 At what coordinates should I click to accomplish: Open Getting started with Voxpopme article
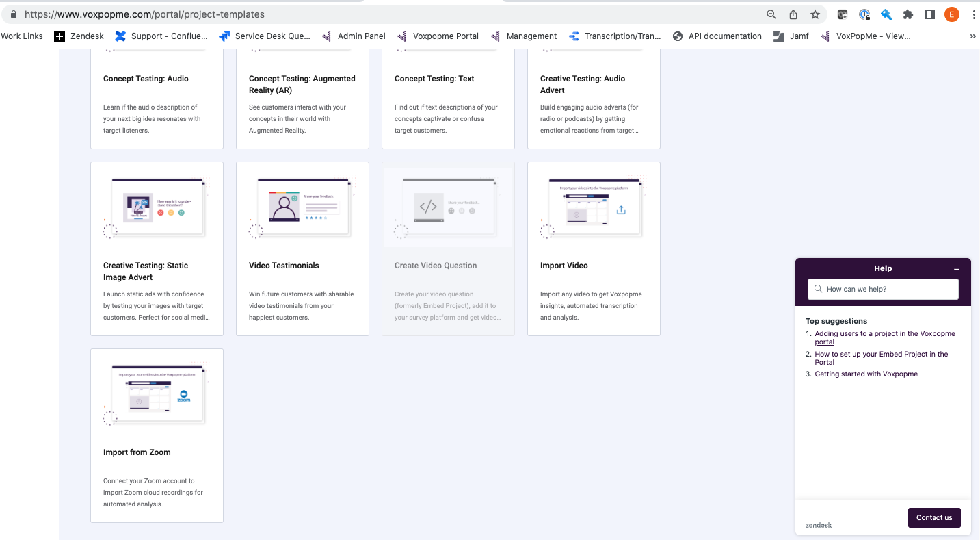(x=866, y=374)
